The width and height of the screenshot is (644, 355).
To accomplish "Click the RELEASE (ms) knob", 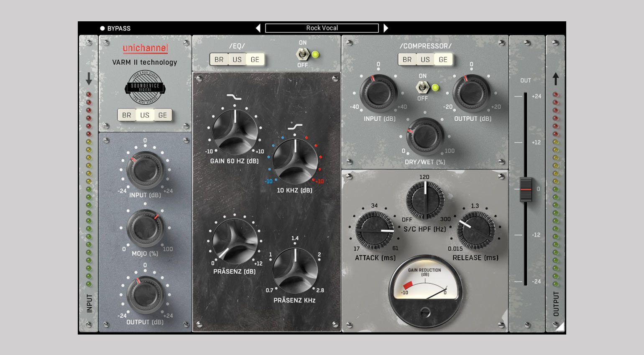I will [476, 230].
